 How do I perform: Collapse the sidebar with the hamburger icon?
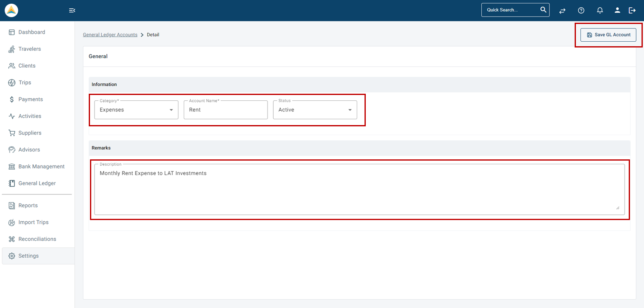tap(72, 10)
